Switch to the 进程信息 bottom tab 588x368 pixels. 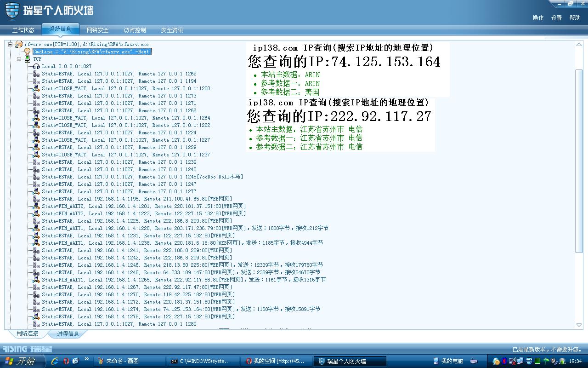pos(68,334)
